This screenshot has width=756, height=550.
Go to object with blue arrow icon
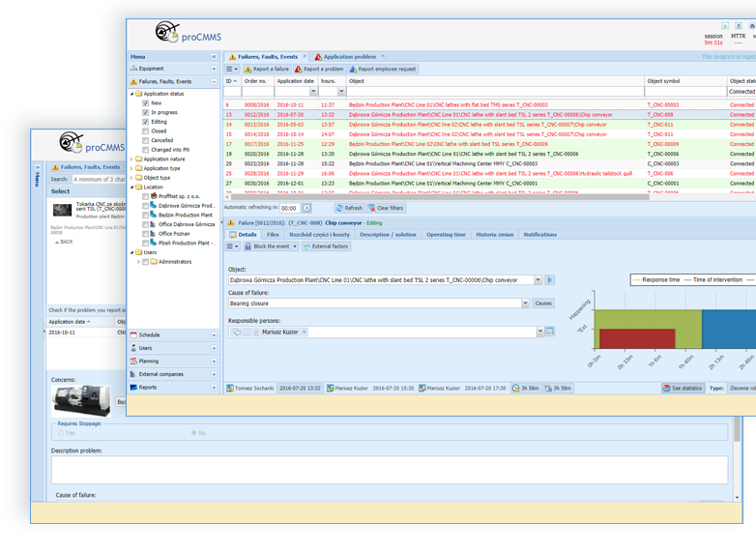[x=550, y=280]
